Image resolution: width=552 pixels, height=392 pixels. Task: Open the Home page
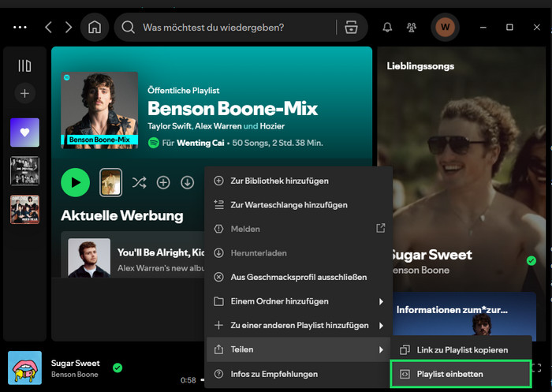(x=95, y=27)
